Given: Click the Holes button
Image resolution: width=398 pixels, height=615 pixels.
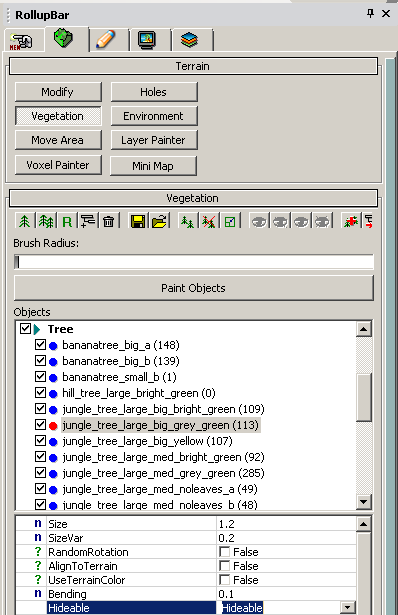Looking at the screenshot, I should pyautogui.click(x=154, y=92).
